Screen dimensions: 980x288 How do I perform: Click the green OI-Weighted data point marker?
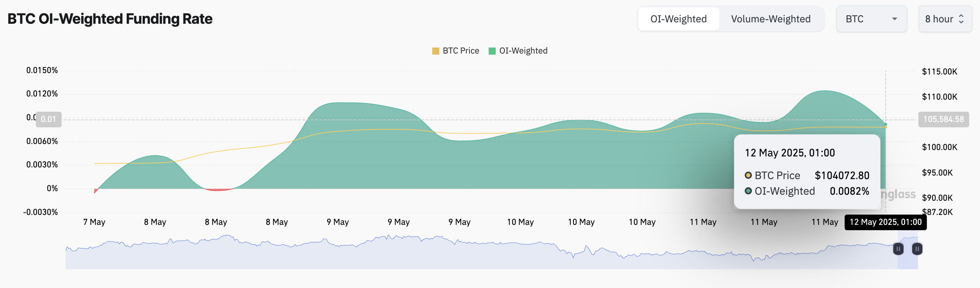pos(886,124)
